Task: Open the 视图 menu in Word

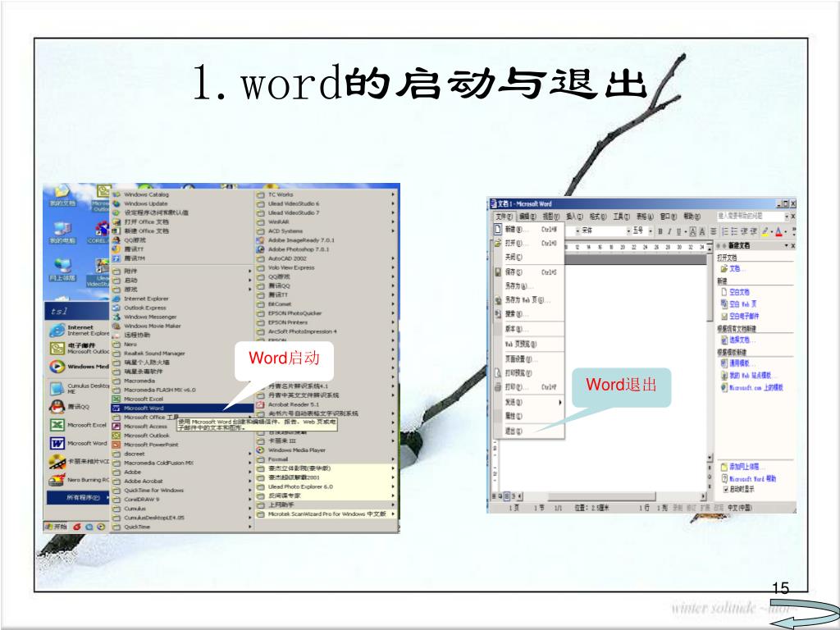Action: point(550,217)
